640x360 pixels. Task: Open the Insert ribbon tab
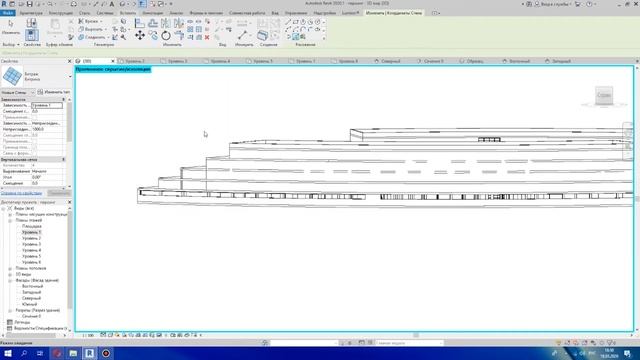[128, 13]
